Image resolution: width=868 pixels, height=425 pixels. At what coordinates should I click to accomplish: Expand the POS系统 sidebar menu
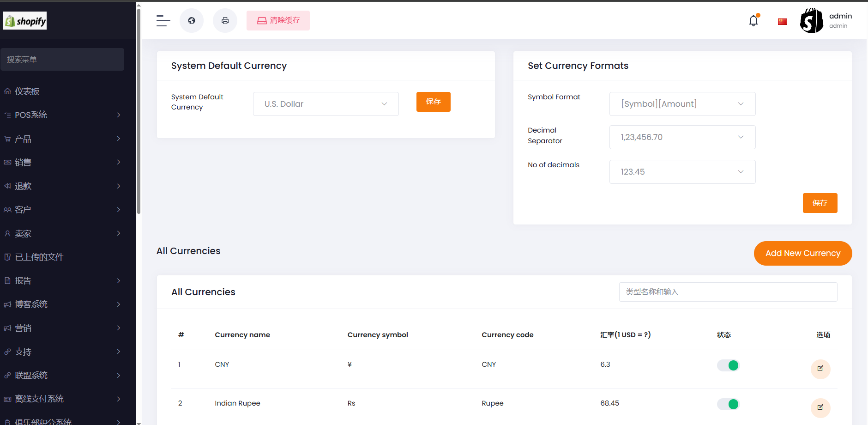pos(62,115)
